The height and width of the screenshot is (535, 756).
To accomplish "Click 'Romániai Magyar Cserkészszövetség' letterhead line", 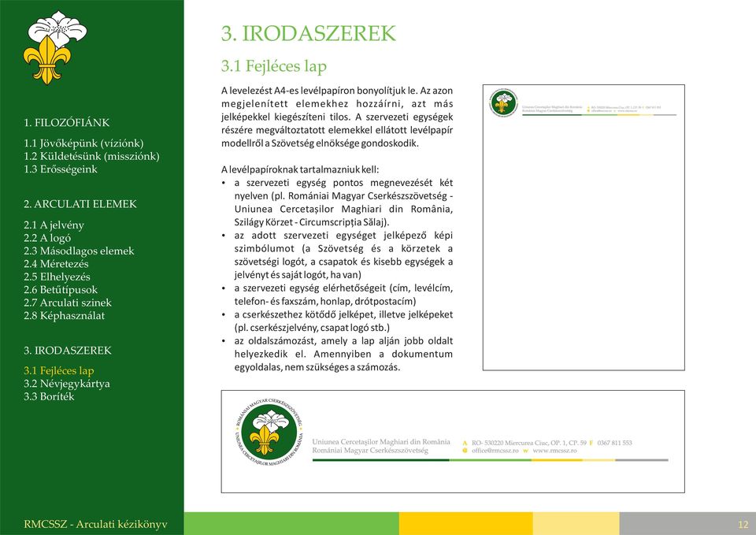I will [370, 451].
